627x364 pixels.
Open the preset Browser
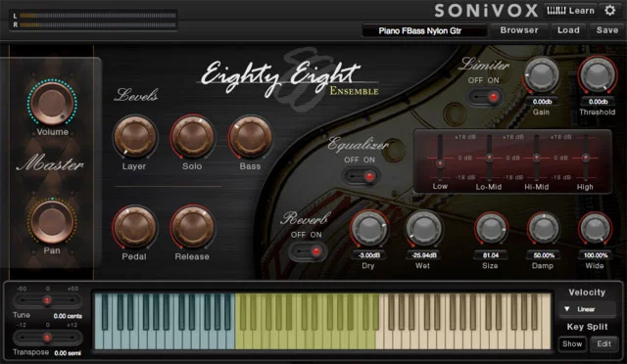point(519,30)
